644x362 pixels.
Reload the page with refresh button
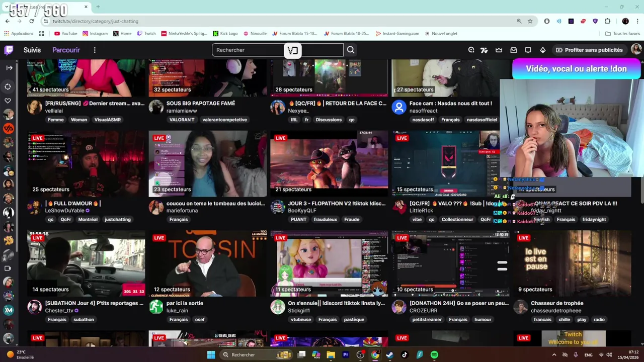[x=31, y=21]
